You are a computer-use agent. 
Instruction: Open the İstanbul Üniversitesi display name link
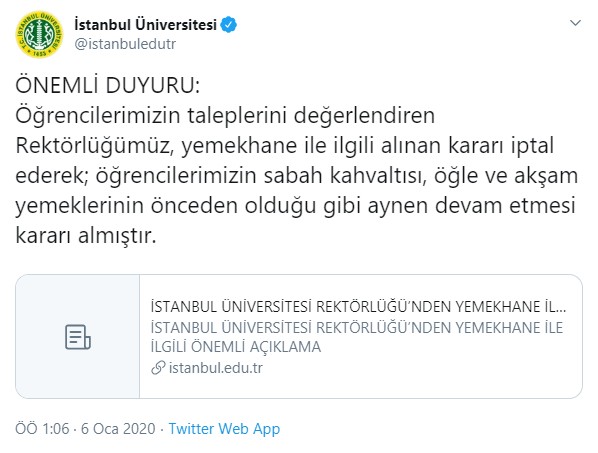click(145, 25)
